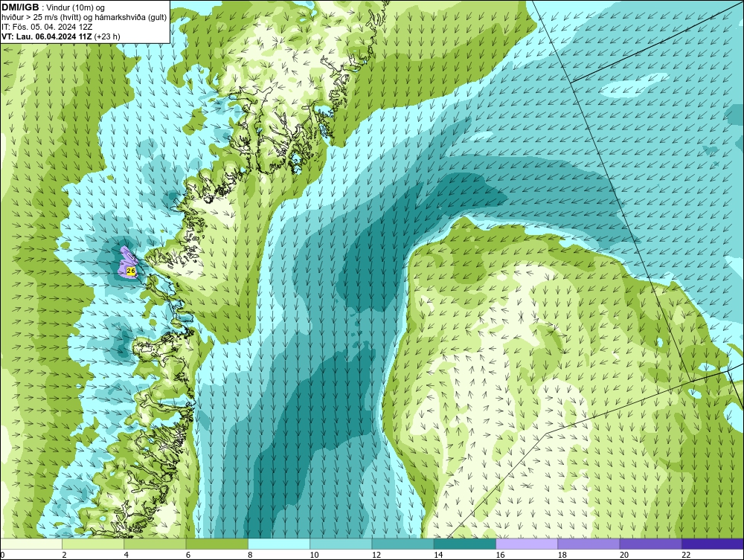Pick the 2–4 m/s light green swatch
Screen dimensions: 744x560
pyautogui.click(x=93, y=544)
